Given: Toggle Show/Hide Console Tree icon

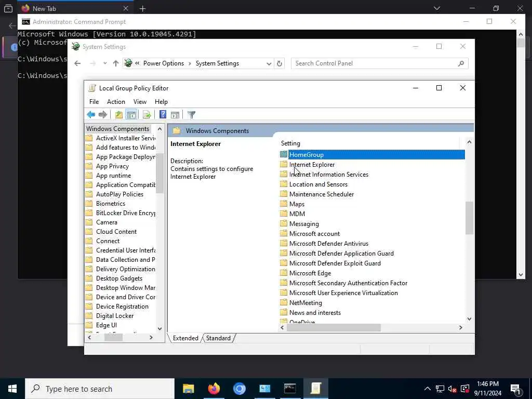Looking at the screenshot, I should tap(131, 115).
